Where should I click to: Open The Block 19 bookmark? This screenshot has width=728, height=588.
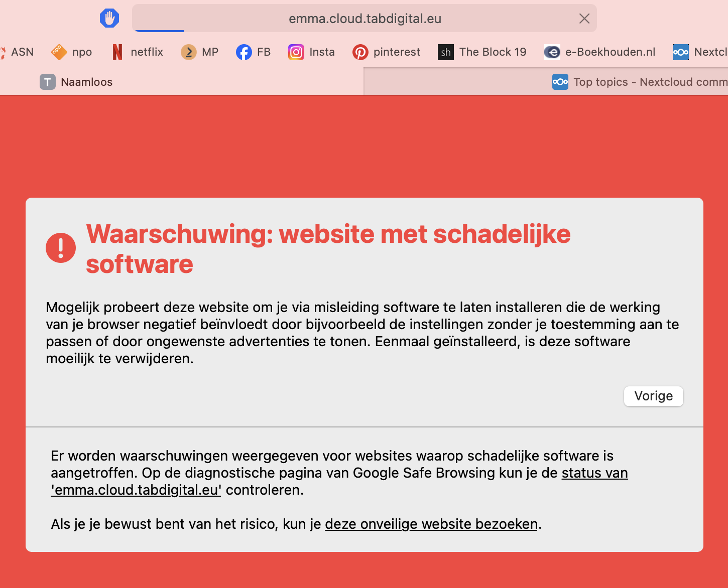482,52
